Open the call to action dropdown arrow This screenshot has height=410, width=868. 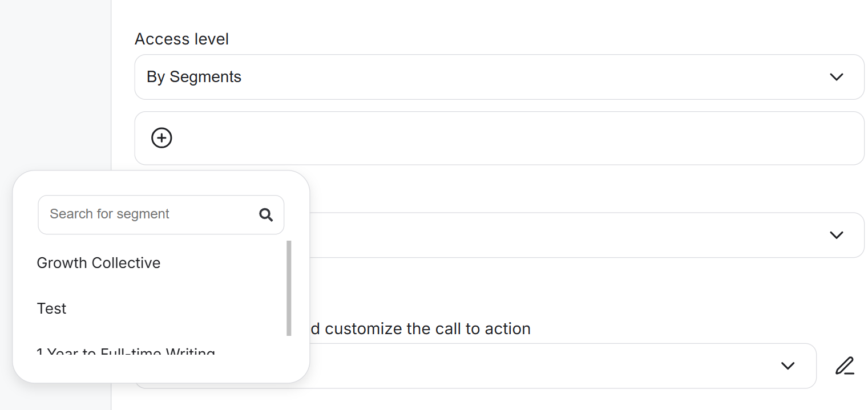pyautogui.click(x=788, y=366)
